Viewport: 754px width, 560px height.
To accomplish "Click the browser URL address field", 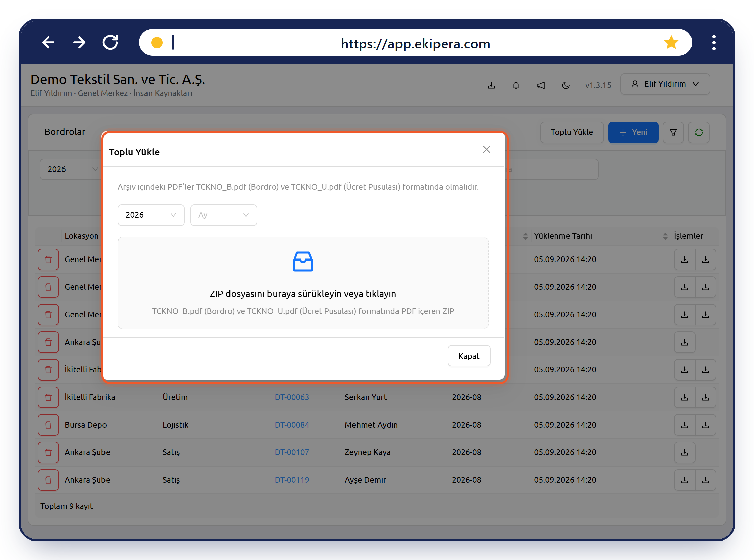I will pos(415,43).
